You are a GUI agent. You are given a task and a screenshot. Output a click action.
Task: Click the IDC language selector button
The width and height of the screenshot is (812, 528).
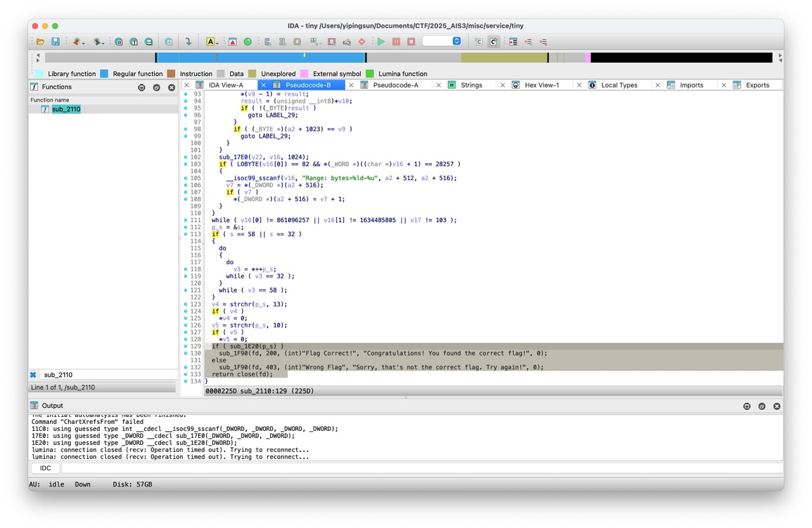(x=46, y=468)
